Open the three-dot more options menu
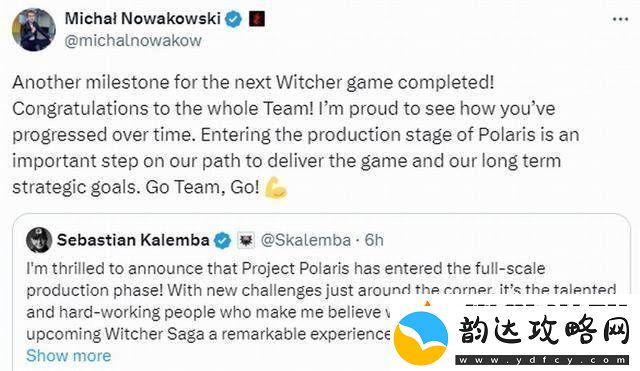This screenshot has height=371, width=640. point(620,19)
